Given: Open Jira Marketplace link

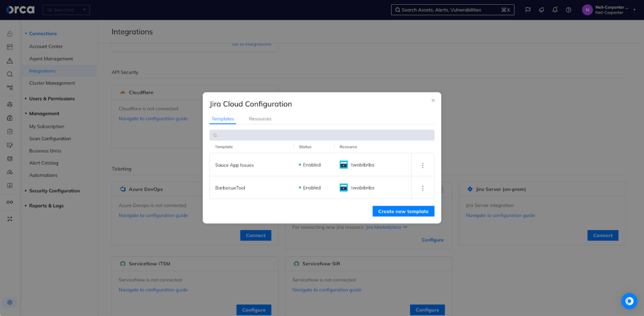Looking at the screenshot, I should pyautogui.click(x=384, y=227).
